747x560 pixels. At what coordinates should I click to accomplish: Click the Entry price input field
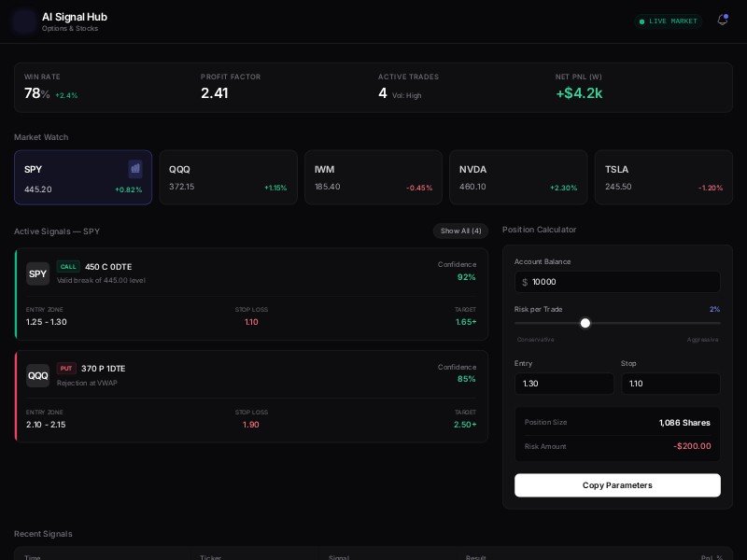point(564,384)
